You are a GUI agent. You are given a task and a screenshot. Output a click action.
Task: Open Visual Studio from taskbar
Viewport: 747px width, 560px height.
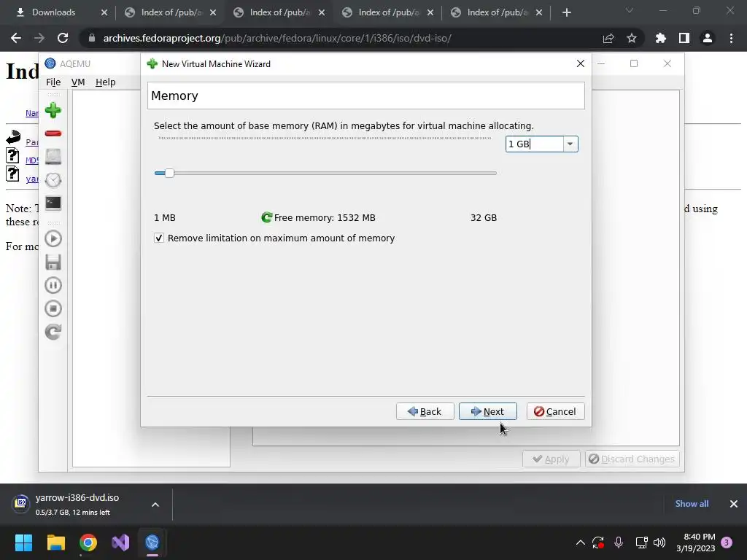tap(120, 542)
